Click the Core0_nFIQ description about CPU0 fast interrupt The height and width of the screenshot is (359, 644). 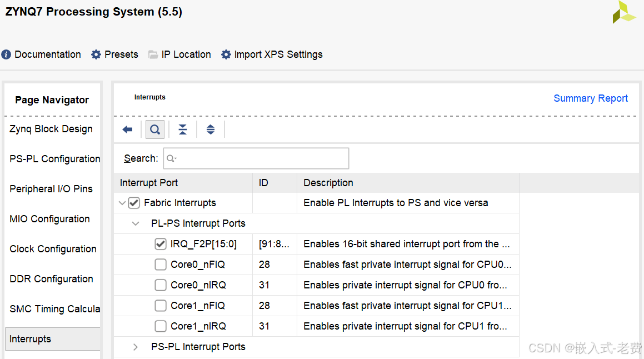(x=407, y=265)
